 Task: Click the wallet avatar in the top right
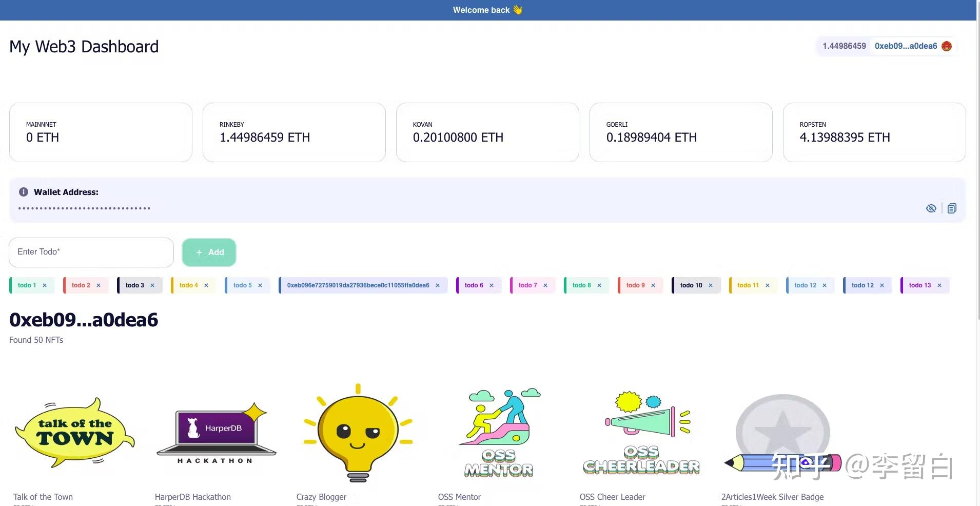[x=947, y=46]
